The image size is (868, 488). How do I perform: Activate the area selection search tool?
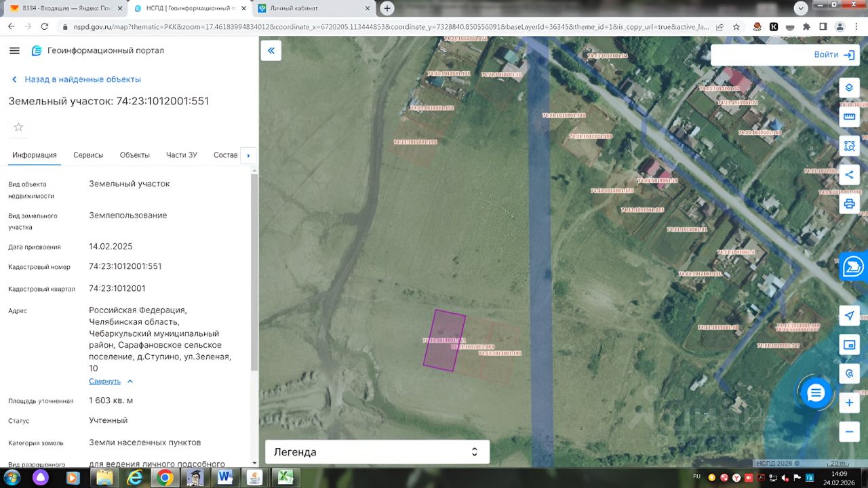[849, 145]
